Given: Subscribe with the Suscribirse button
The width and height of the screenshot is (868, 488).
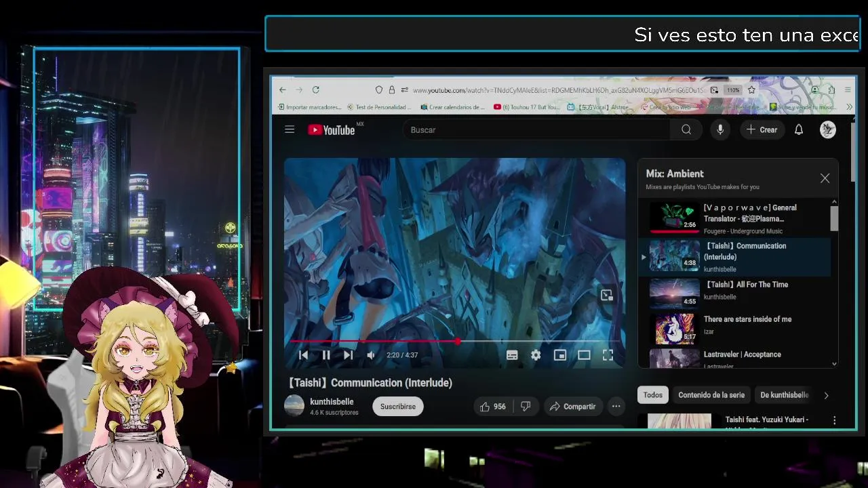Looking at the screenshot, I should tap(398, 407).
